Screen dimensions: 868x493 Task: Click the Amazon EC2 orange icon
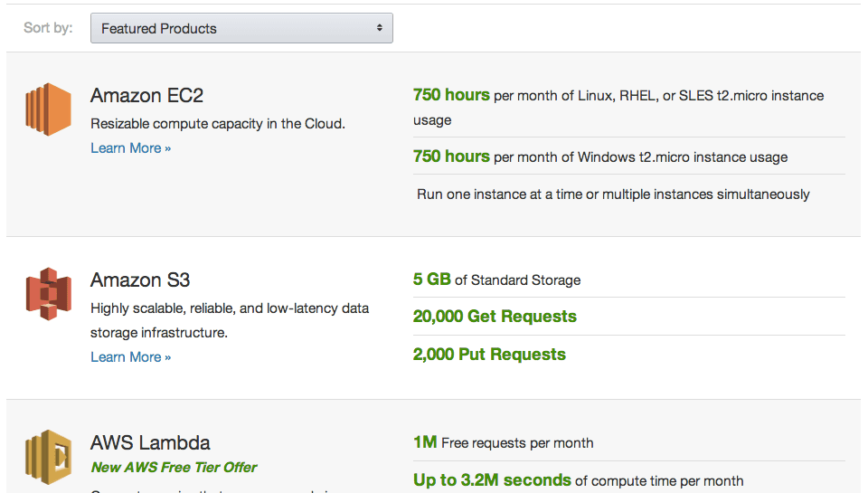click(49, 109)
